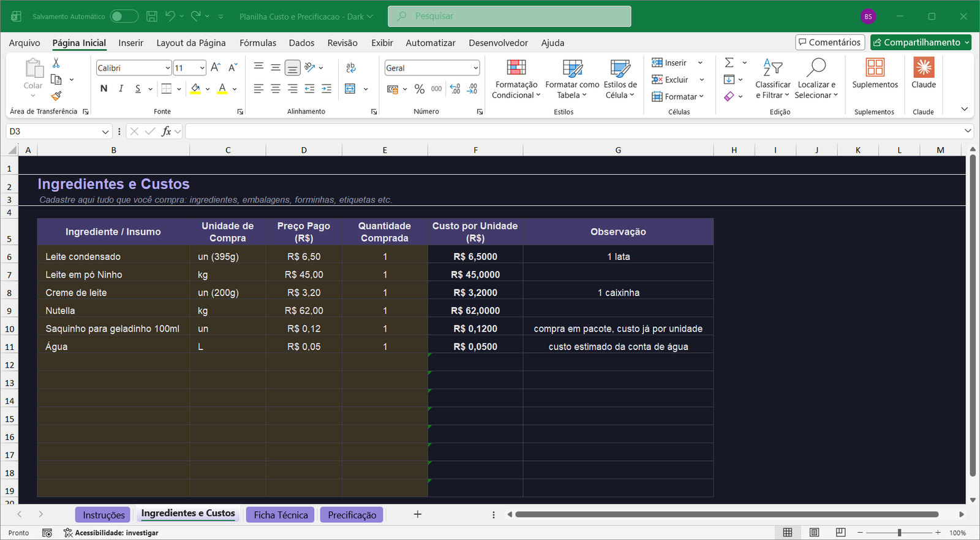Image resolution: width=980 pixels, height=540 pixels.
Task: Decrease the decimal places
Action: 472,89
